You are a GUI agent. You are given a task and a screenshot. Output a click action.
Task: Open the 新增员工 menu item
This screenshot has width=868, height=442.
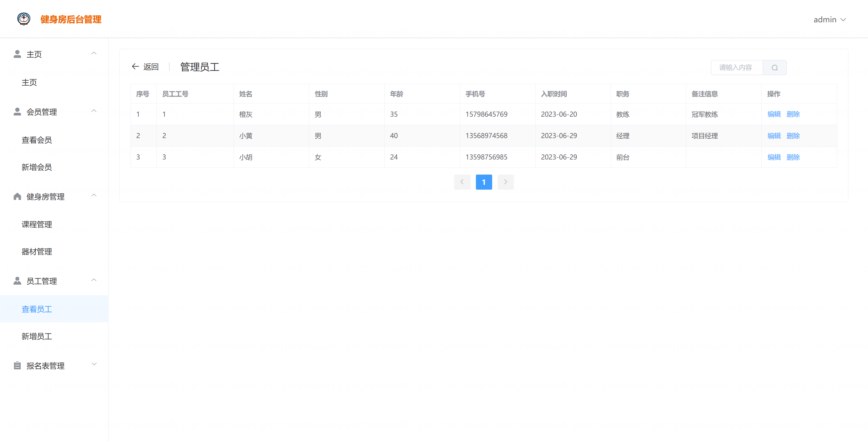(37, 336)
